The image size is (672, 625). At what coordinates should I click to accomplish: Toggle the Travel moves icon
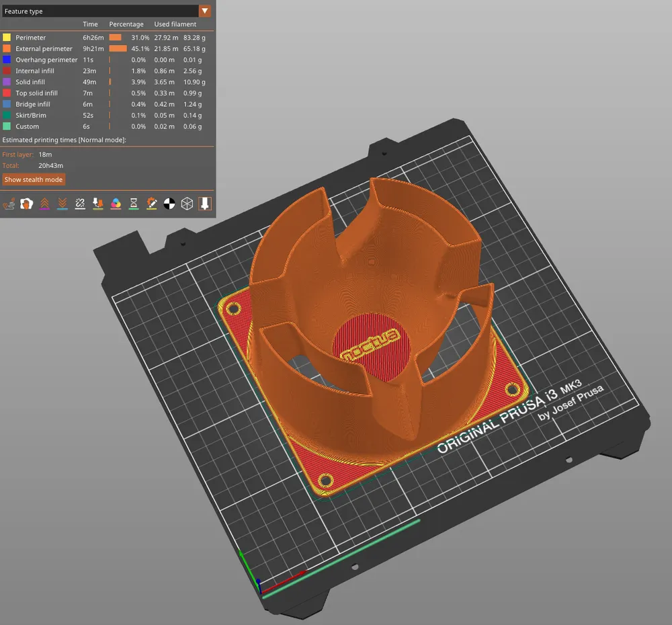pyautogui.click(x=8, y=203)
